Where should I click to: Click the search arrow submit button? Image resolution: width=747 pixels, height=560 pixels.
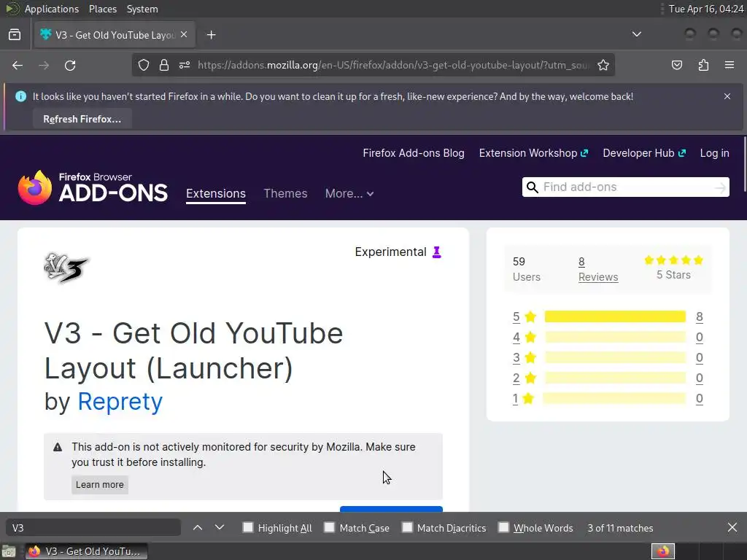pos(720,187)
